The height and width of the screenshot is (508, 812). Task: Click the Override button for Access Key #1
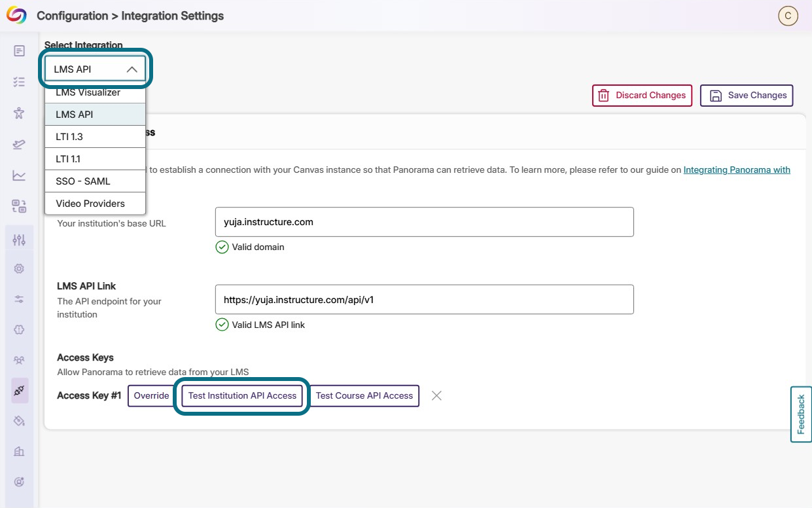(x=151, y=395)
